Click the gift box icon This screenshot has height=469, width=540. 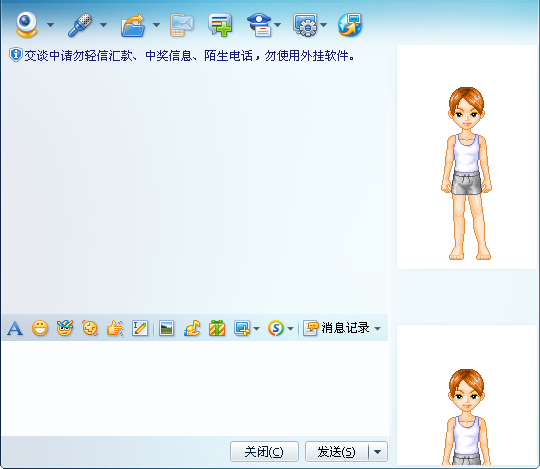pyautogui.click(x=217, y=328)
